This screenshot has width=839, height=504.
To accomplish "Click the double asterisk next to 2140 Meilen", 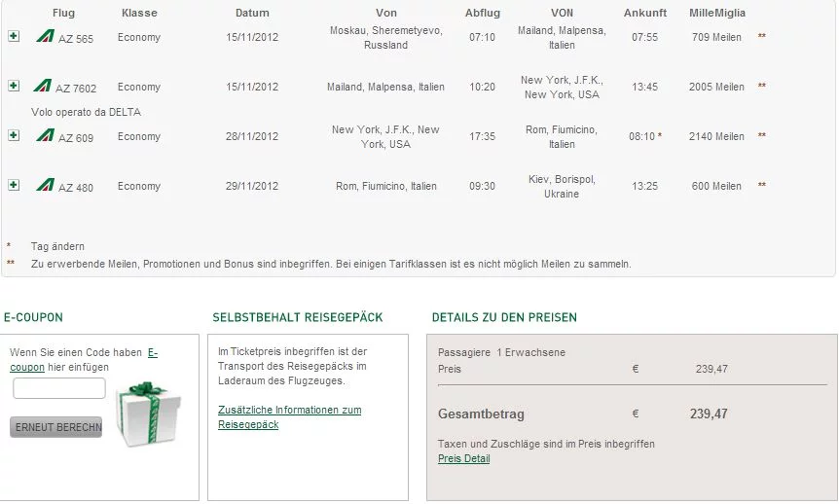I will pyautogui.click(x=761, y=135).
